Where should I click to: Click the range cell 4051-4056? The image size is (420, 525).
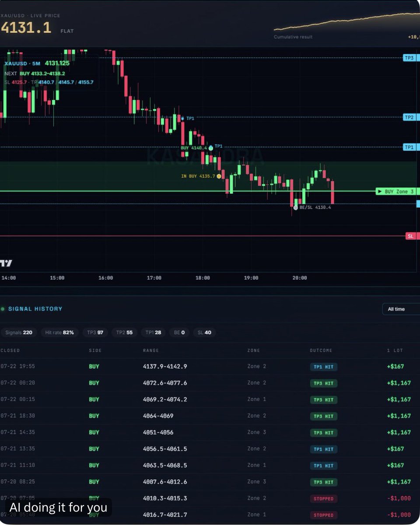[158, 432]
